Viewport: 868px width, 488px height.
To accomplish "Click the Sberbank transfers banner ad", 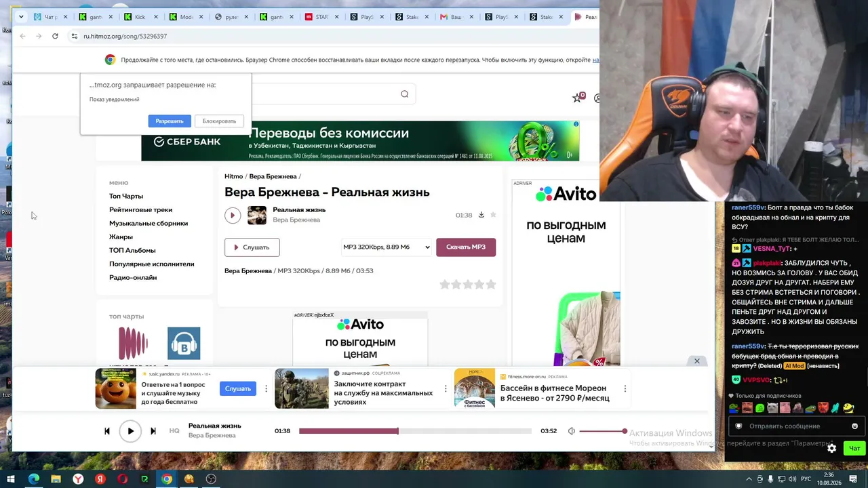I will (360, 141).
